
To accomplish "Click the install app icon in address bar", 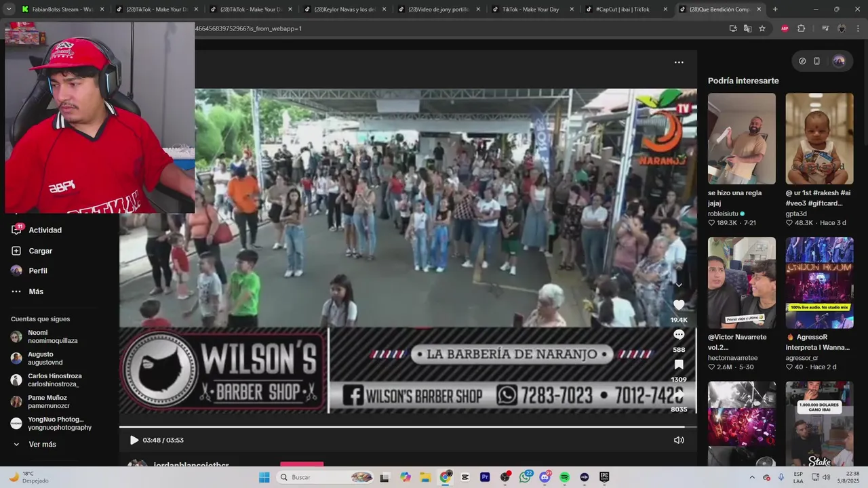I will (733, 28).
